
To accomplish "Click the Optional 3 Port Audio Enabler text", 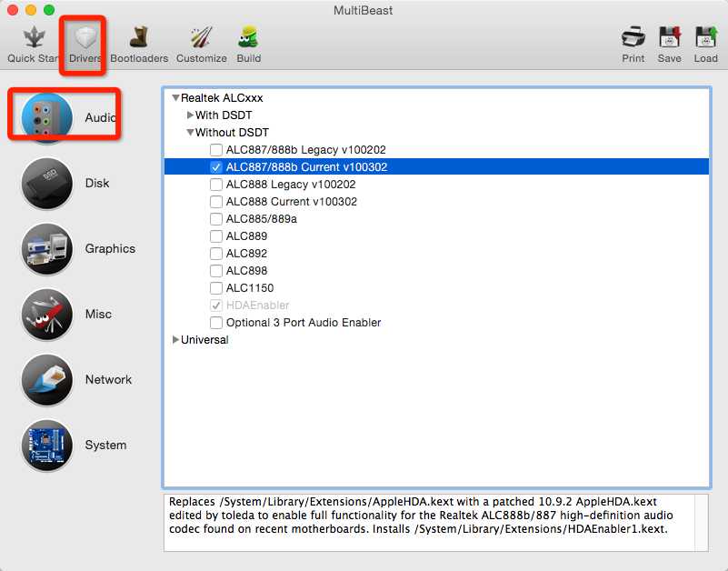I will pyautogui.click(x=304, y=323).
